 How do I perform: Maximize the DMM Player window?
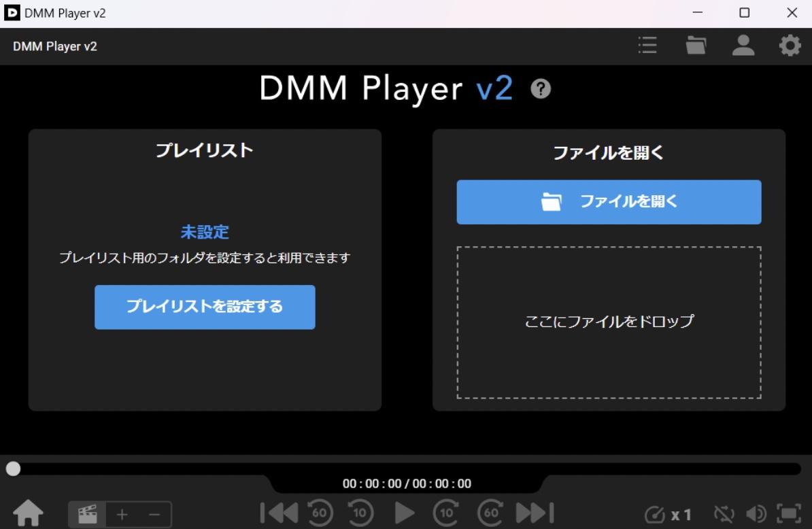coord(744,12)
